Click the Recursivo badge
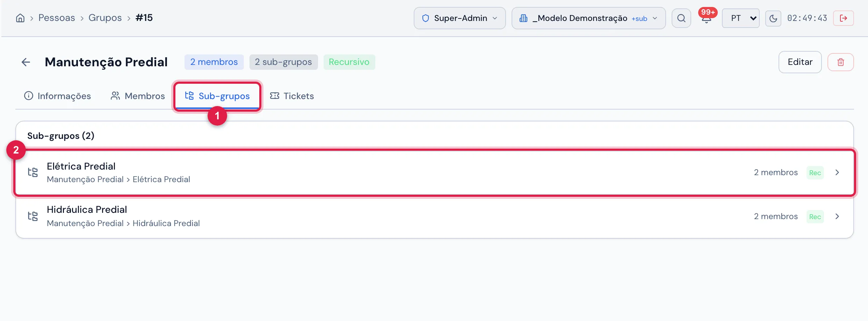Viewport: 868px width, 321px height. pos(349,62)
